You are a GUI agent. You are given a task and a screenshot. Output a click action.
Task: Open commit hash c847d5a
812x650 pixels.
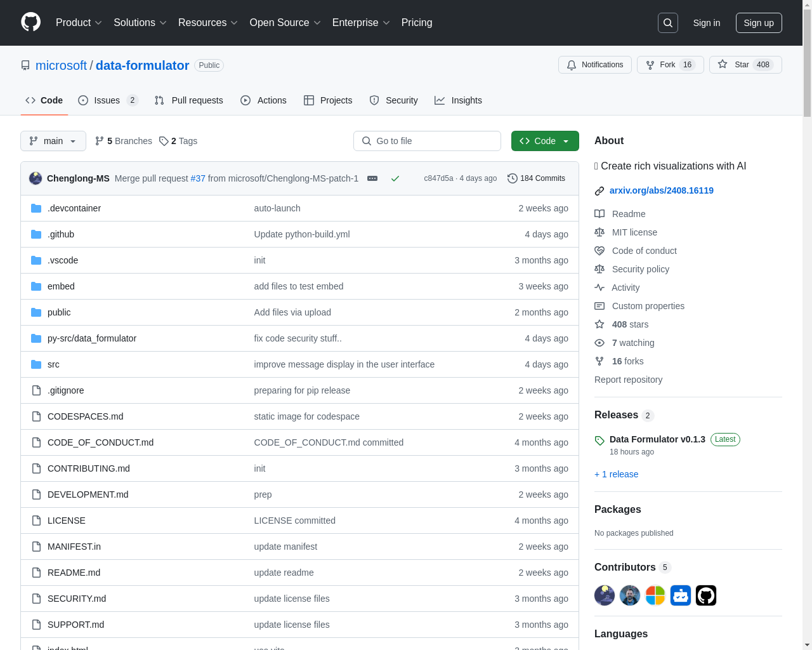point(438,178)
